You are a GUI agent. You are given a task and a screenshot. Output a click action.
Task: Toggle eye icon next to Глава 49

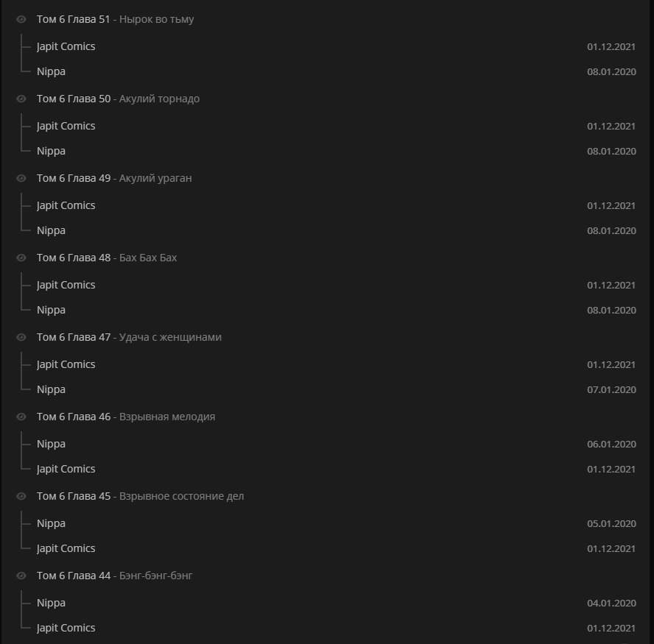tap(21, 179)
